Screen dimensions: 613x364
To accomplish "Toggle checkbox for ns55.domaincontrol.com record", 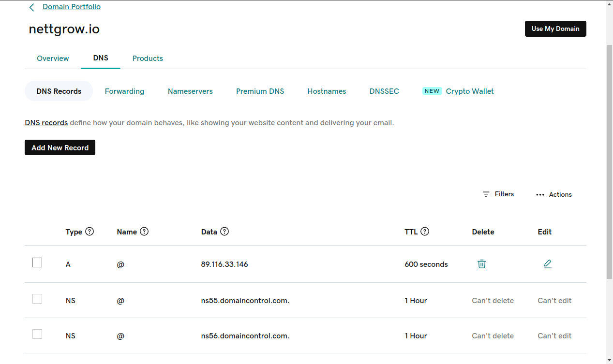I will [x=37, y=299].
